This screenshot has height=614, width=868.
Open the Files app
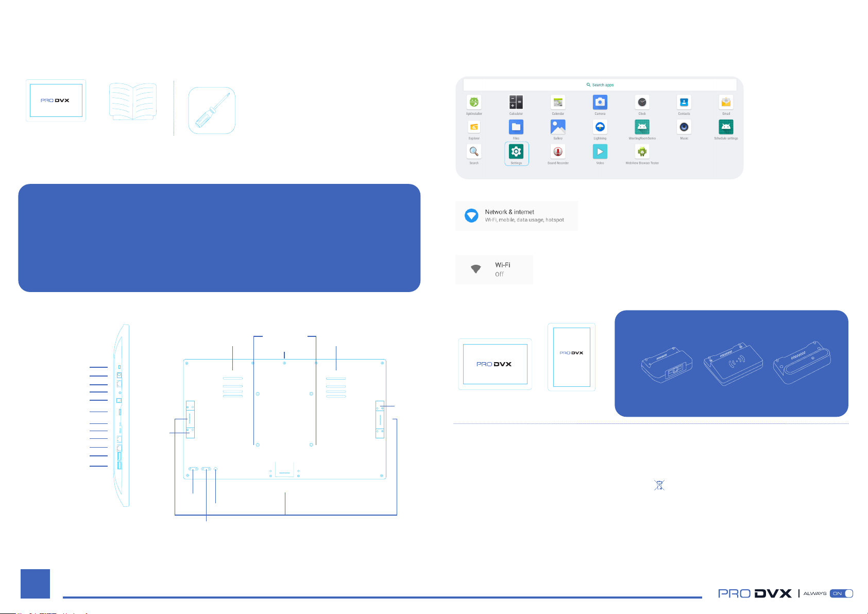(x=516, y=127)
